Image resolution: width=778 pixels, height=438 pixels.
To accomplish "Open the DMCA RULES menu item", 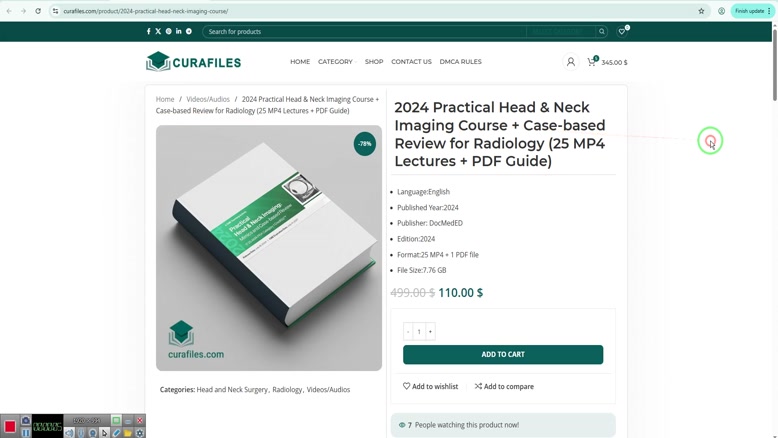I will [x=460, y=62].
